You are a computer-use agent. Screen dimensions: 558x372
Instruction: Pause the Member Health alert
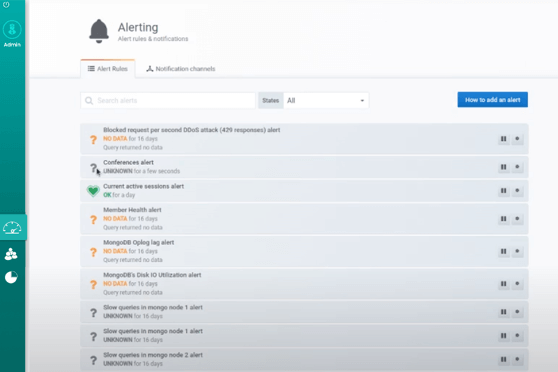click(x=504, y=219)
